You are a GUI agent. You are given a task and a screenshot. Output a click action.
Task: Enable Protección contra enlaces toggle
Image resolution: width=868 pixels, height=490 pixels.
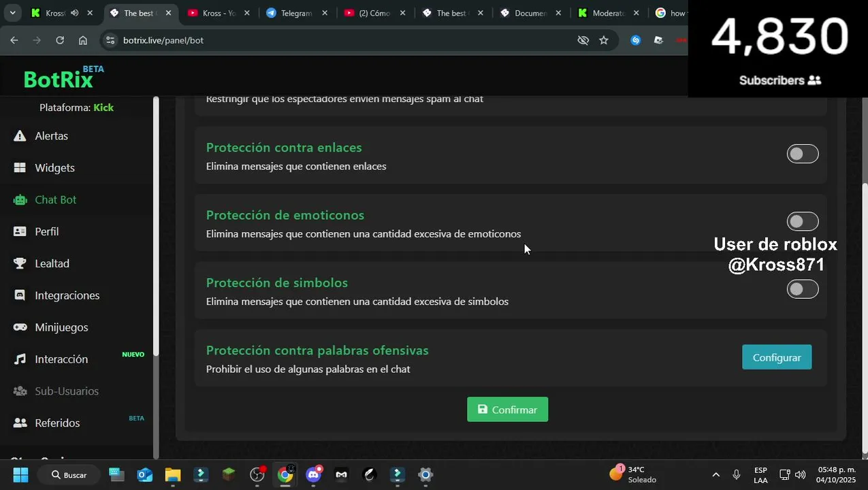click(x=803, y=154)
